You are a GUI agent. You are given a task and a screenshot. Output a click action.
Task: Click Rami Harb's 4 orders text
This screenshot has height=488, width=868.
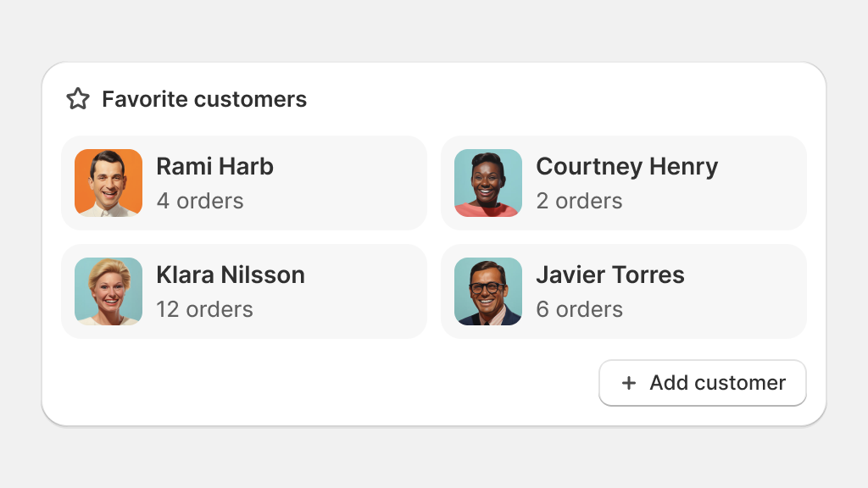(200, 201)
